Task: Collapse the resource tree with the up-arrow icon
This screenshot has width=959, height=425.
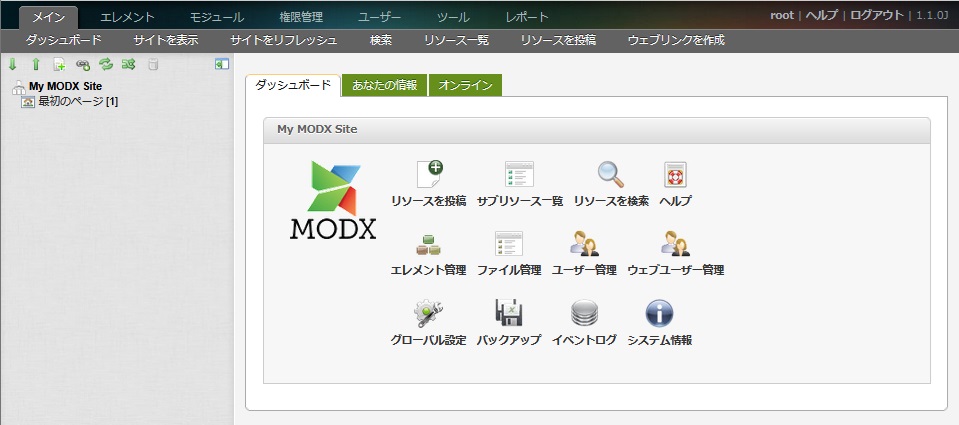Action: point(35,64)
